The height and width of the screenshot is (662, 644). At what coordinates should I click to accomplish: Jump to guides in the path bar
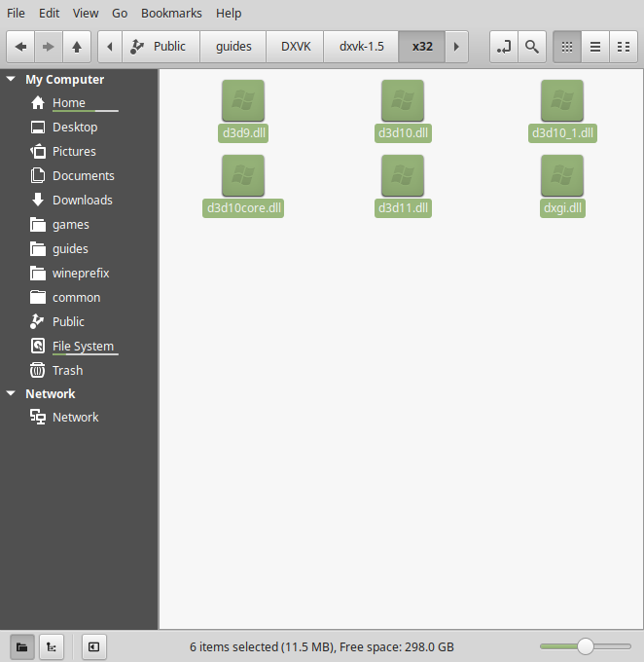233,47
